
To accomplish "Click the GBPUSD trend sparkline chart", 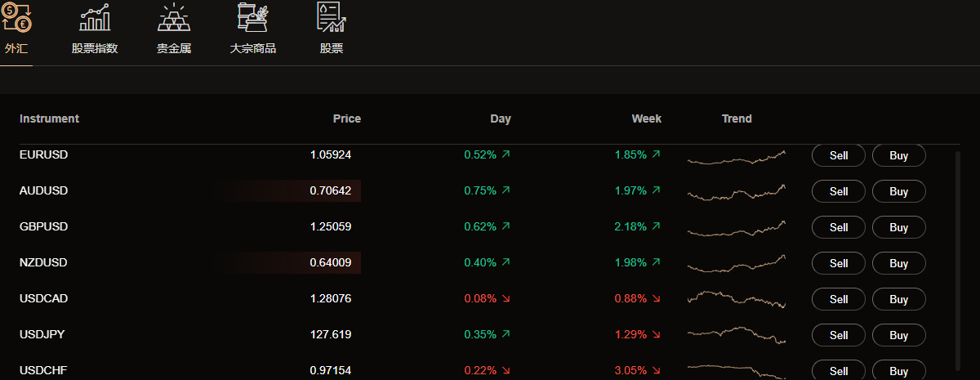I will coord(736,228).
